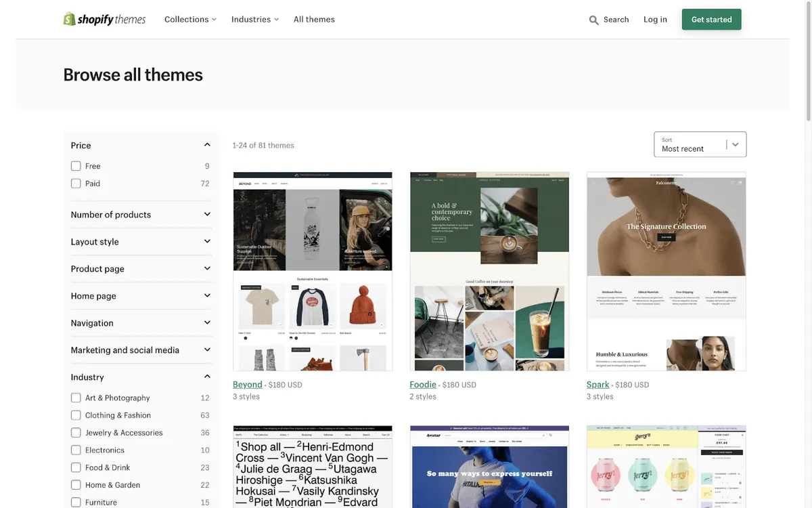Click the Shopify themes logo

pos(104,19)
